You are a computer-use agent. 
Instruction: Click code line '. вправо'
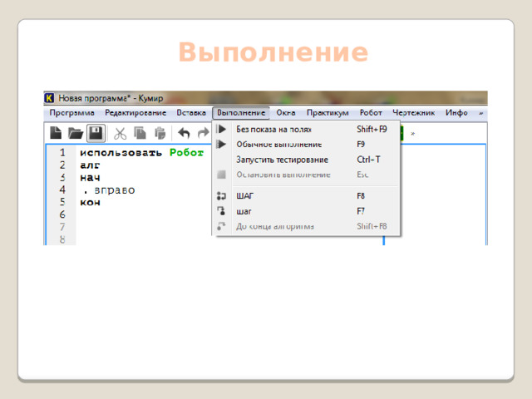pos(109,190)
